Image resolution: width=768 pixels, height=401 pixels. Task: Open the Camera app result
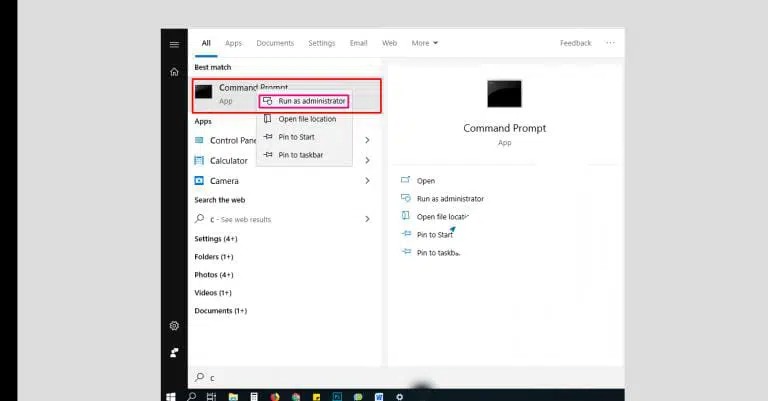coord(216,181)
